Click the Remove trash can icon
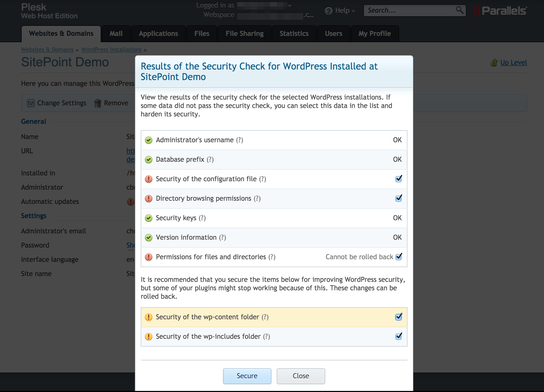 coord(98,103)
